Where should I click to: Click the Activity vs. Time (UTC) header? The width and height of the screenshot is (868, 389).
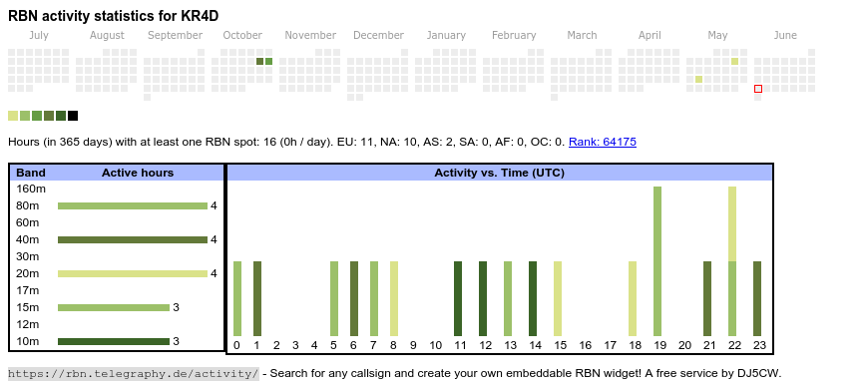499,173
